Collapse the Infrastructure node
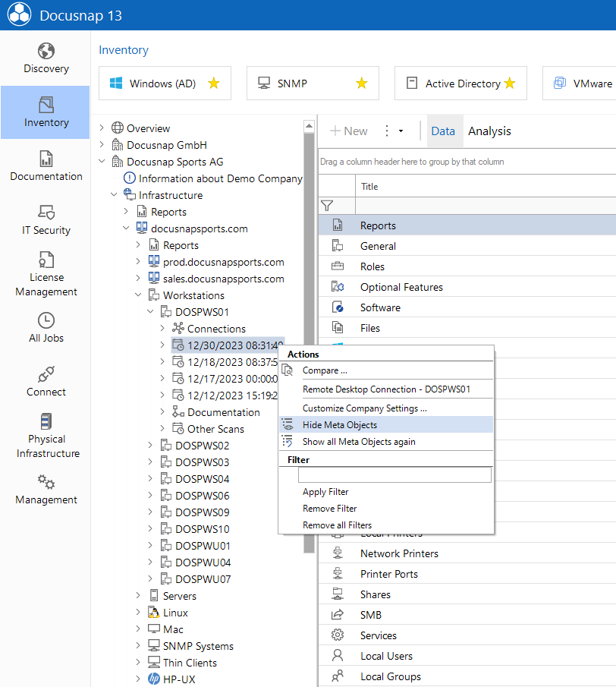The image size is (616, 687). 114,194
